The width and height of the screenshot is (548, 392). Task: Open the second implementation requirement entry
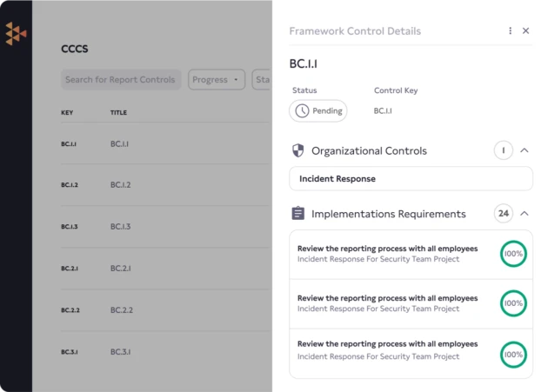pyautogui.click(x=387, y=303)
